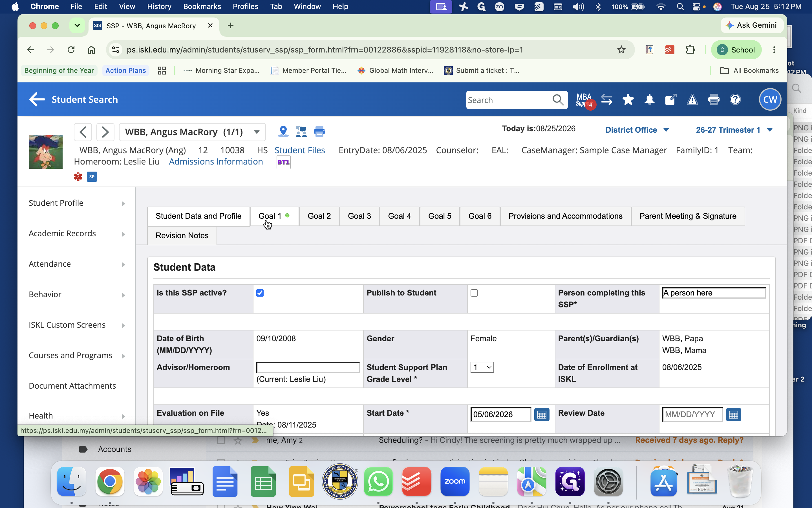Open the Student Support Plan Grade Level dropdown
Viewport: 812px width, 508px height.
482,367
